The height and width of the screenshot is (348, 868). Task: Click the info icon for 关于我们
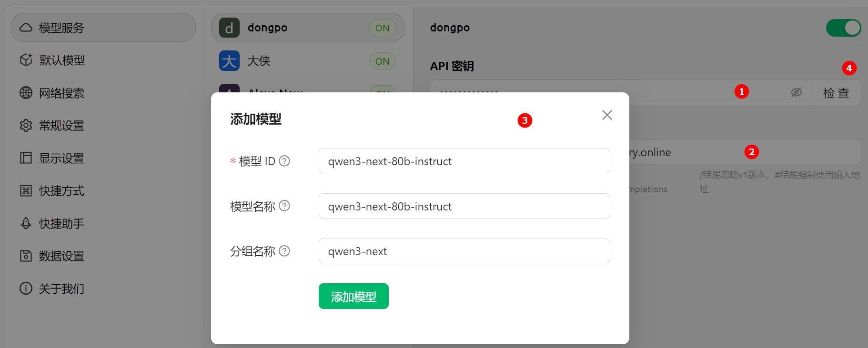[26, 288]
